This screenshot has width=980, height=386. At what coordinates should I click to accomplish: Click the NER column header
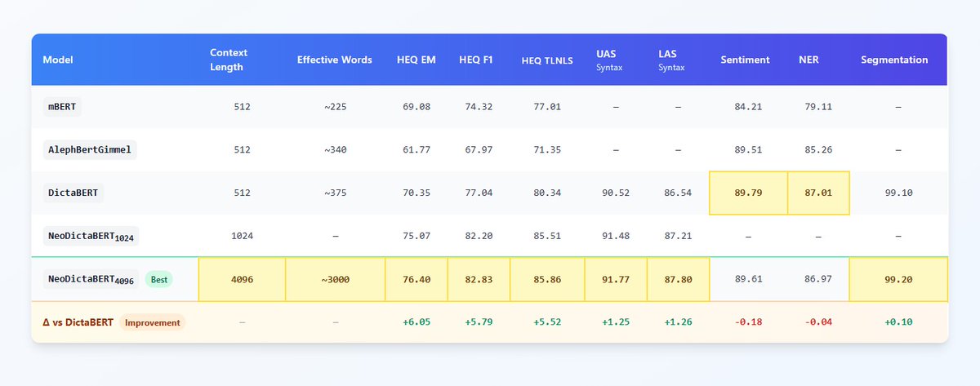[x=808, y=60]
